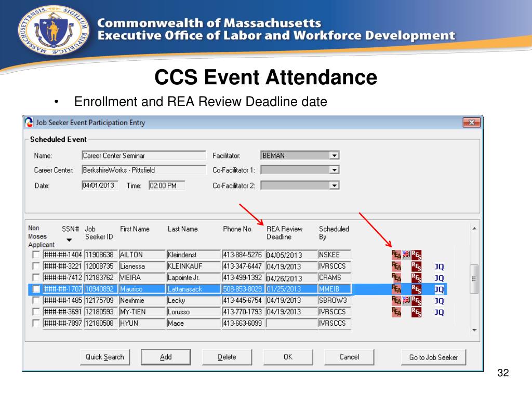The image size is (532, 399).
Task: Click the JQ icon in the Lorusso row
Action: pos(439,312)
